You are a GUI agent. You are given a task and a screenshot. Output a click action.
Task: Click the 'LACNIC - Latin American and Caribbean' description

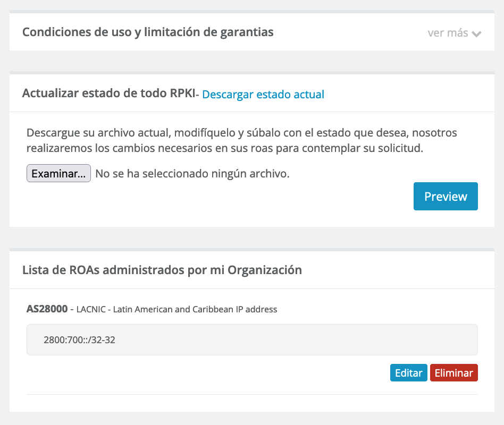[177, 309]
